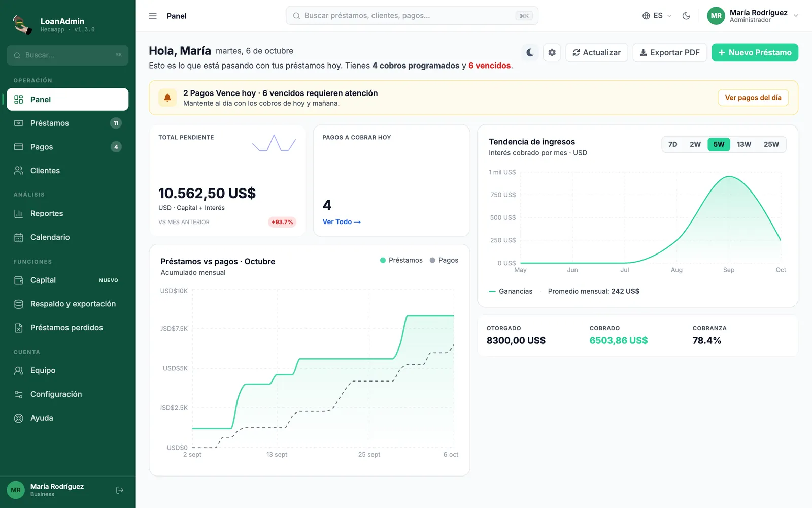The height and width of the screenshot is (508, 812).
Task: Open the hamburger menu in top bar
Action: [153, 16]
